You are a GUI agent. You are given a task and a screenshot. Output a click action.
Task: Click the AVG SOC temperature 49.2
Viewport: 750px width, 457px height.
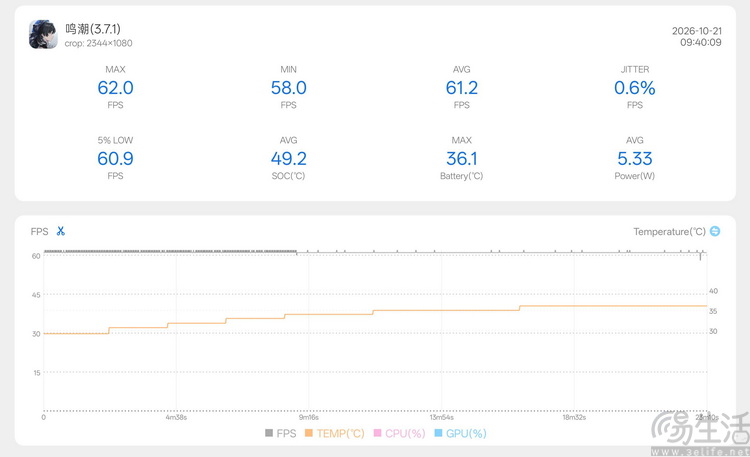[288, 158]
